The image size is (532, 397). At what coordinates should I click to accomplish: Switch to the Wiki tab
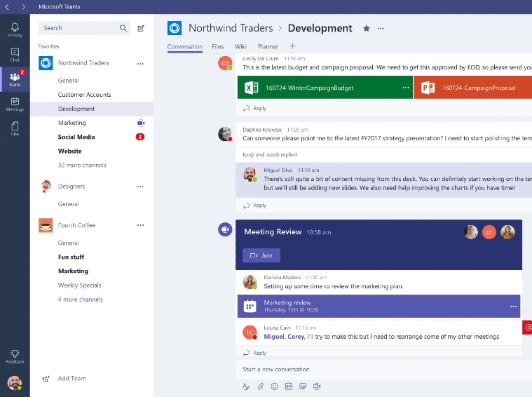click(240, 46)
